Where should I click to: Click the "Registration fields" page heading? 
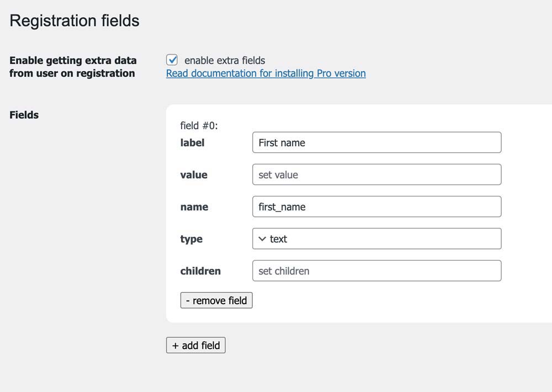coord(75,21)
